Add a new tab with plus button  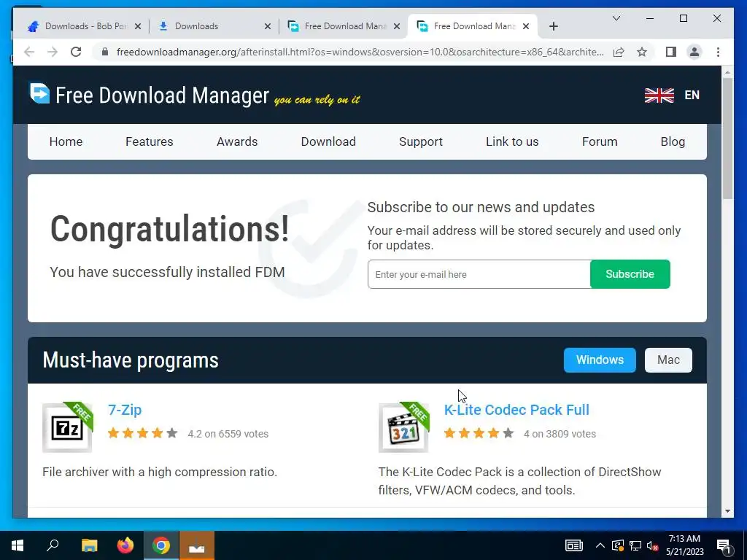(553, 26)
